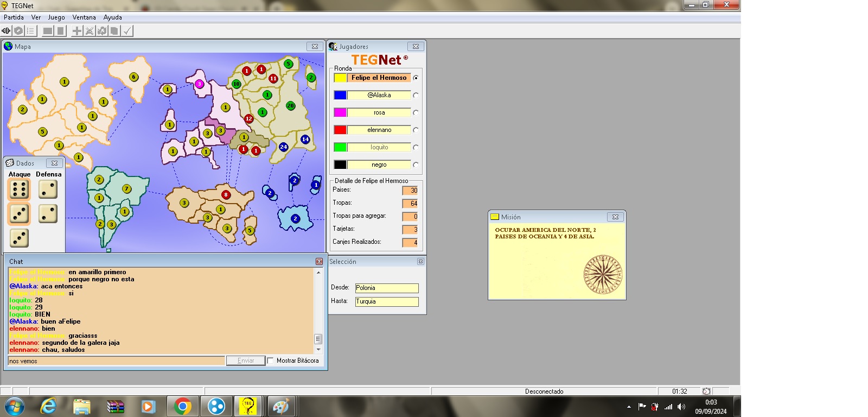Close the Misión window
The width and height of the screenshot is (868, 417).
point(615,217)
